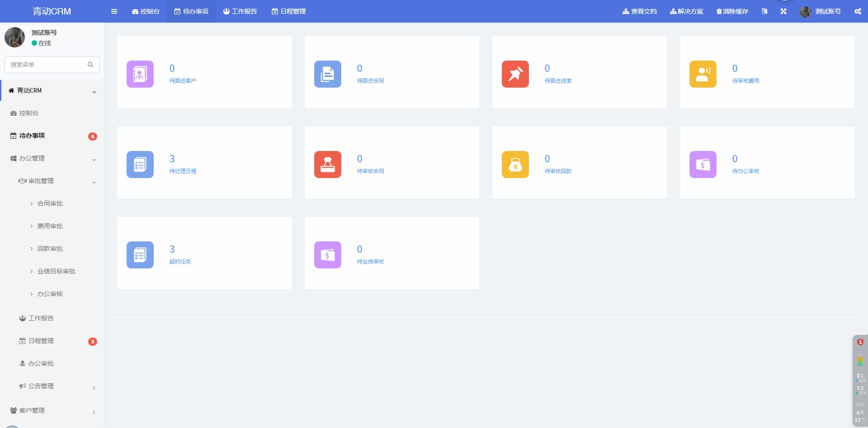
Task: Toggle the sidebar with the hamburger icon
Action: (114, 11)
